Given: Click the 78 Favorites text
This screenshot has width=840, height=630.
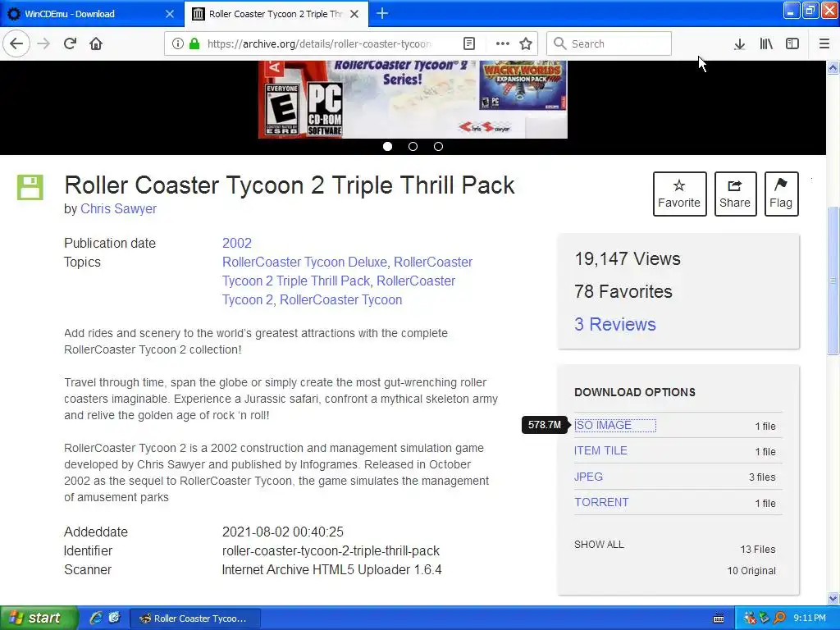Looking at the screenshot, I should click(x=623, y=291).
